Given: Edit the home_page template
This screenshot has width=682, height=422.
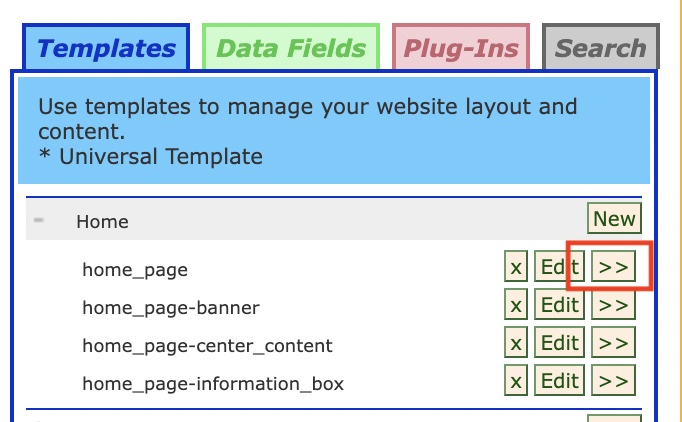Looking at the screenshot, I should point(558,268).
